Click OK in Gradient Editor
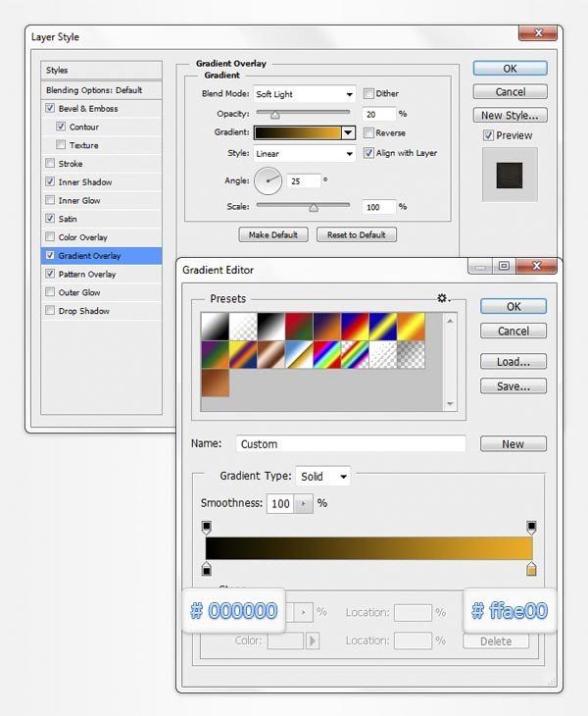The image size is (588, 716). tap(514, 306)
